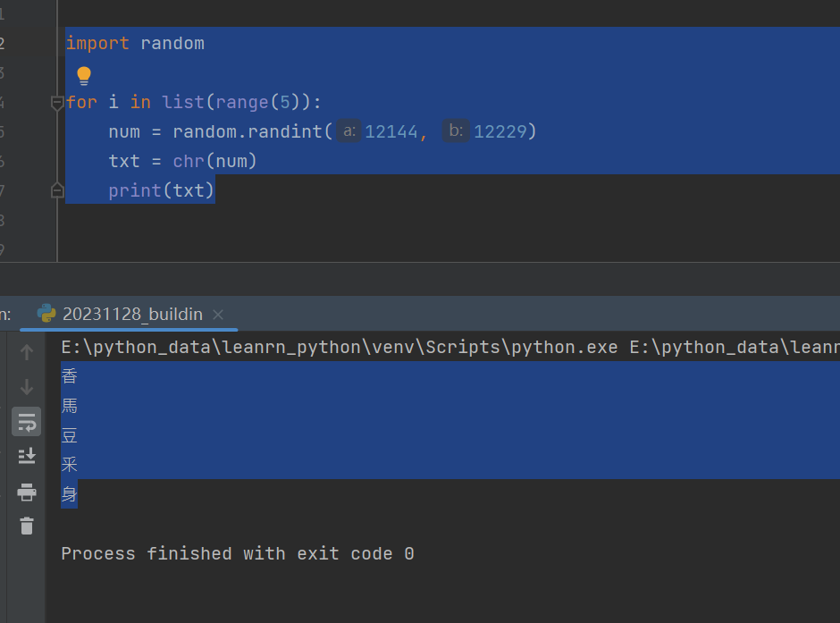The height and width of the screenshot is (623, 840).
Task: Click the 'Process finished with exit code 0' message
Action: coord(235,553)
